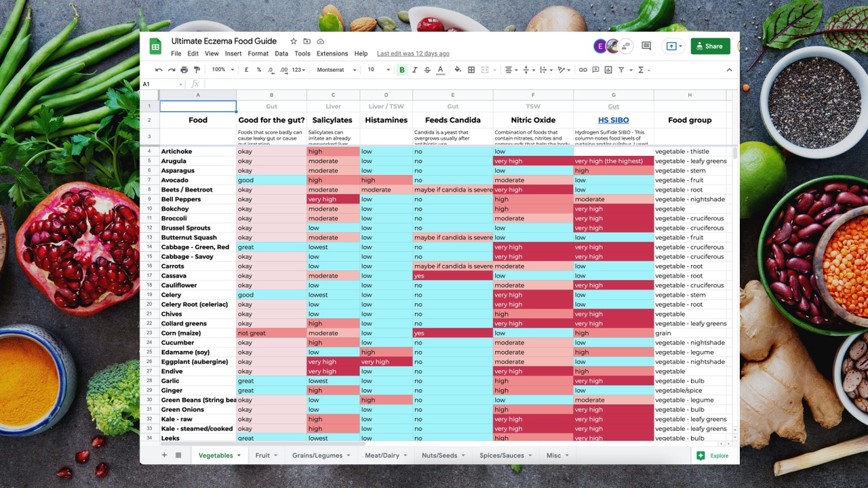Open the 'Last edit was 12 days ago' link
868x488 pixels.
point(413,54)
